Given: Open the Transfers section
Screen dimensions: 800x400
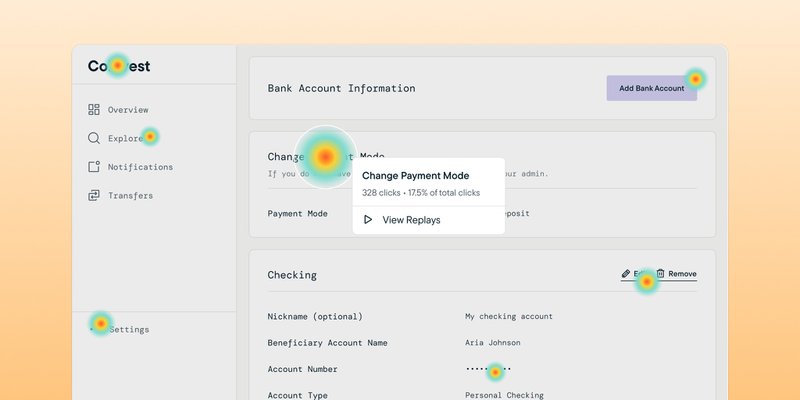Looking at the screenshot, I should [130, 195].
